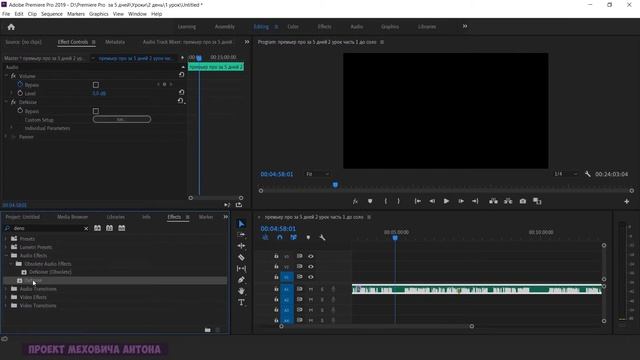Toggle Snap magnet in timeline
The image size is (640, 360).
[x=280, y=237]
